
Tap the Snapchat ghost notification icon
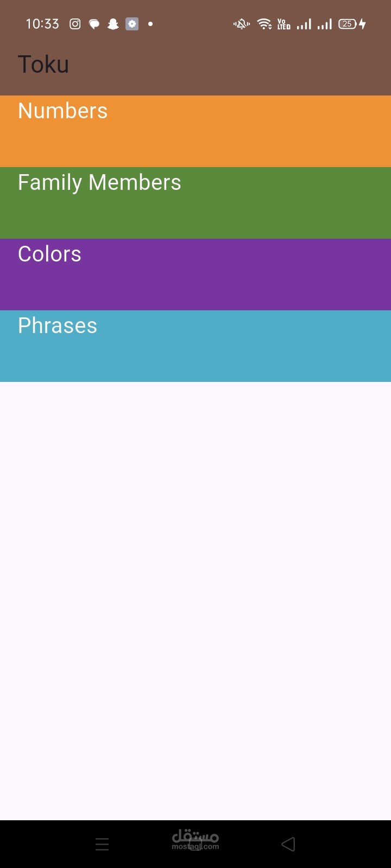(113, 24)
